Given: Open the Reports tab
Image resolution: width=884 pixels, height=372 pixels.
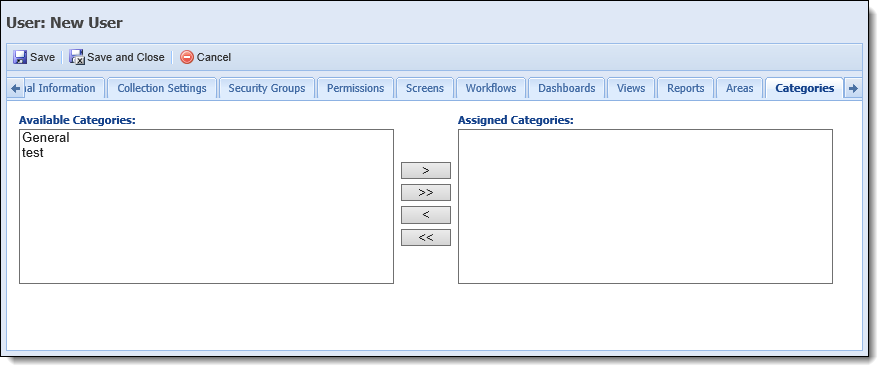Looking at the screenshot, I should pos(686,88).
